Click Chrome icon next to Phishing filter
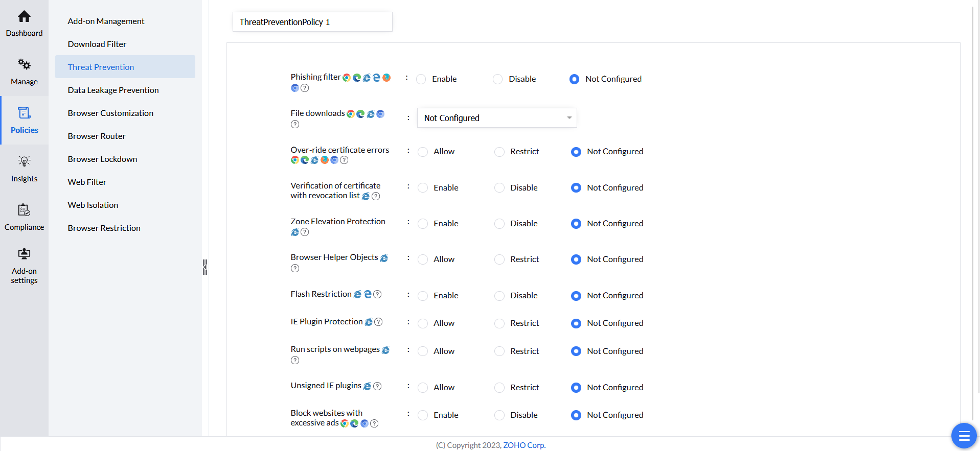 click(347, 78)
